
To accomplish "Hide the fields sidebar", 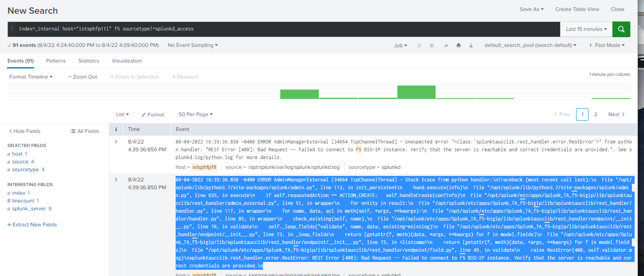I will (x=25, y=131).
